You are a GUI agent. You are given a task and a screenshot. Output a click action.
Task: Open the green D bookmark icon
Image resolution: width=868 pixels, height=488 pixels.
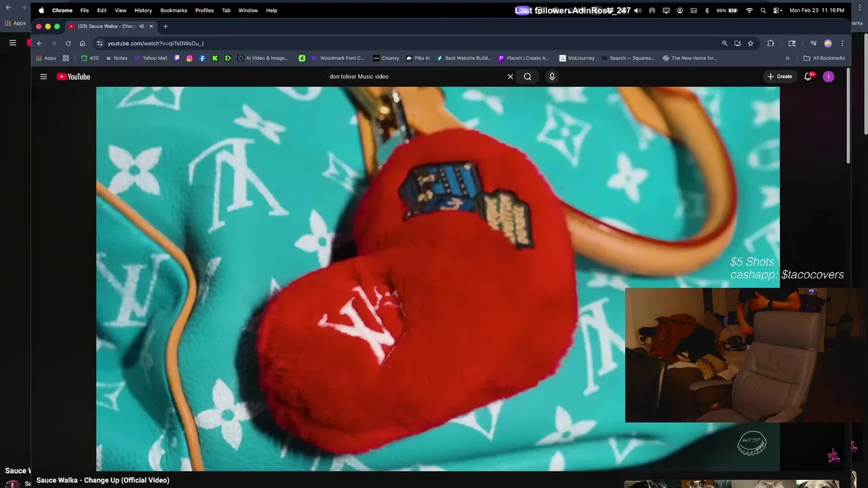click(228, 58)
